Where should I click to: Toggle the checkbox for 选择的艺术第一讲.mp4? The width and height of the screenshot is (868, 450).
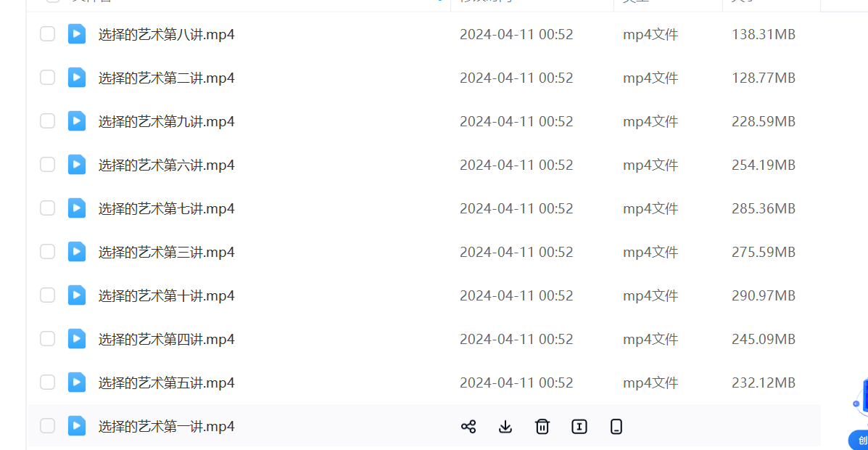47,426
